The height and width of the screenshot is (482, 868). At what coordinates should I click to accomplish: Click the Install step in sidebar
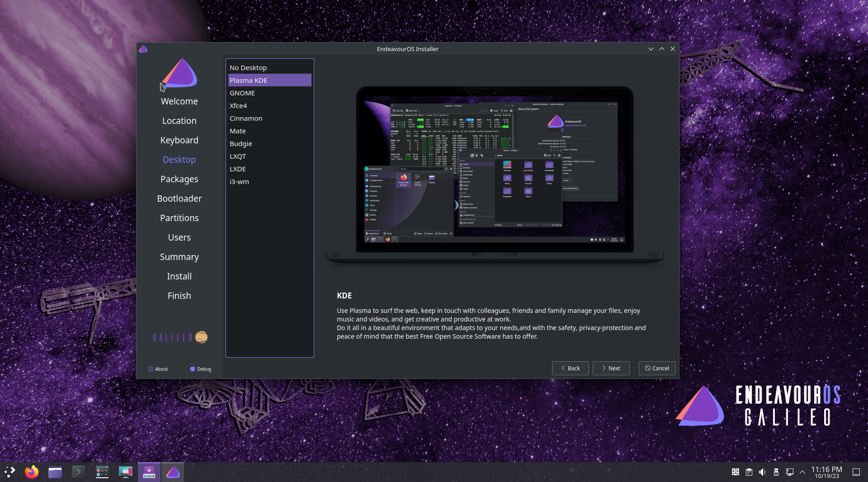click(x=179, y=276)
